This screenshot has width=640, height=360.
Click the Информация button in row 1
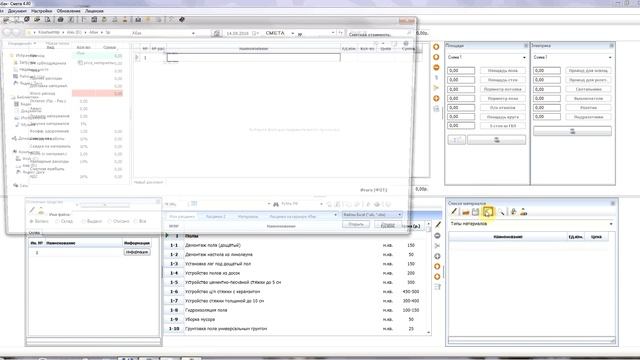coord(137,252)
